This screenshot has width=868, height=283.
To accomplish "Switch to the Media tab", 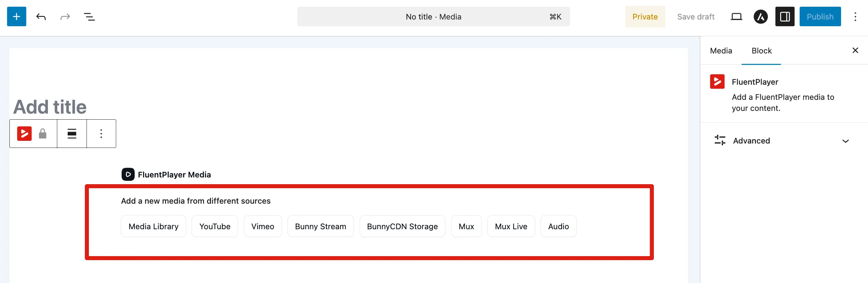I will 721,50.
